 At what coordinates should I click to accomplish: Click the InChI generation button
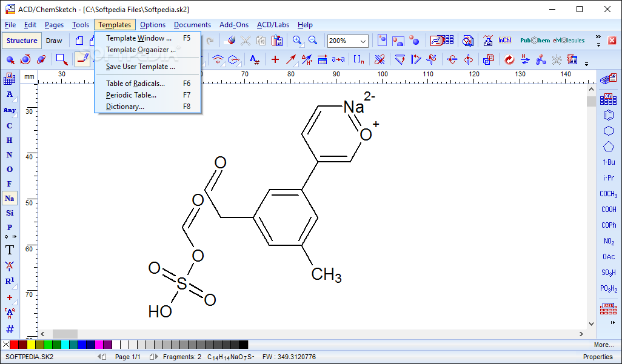504,41
